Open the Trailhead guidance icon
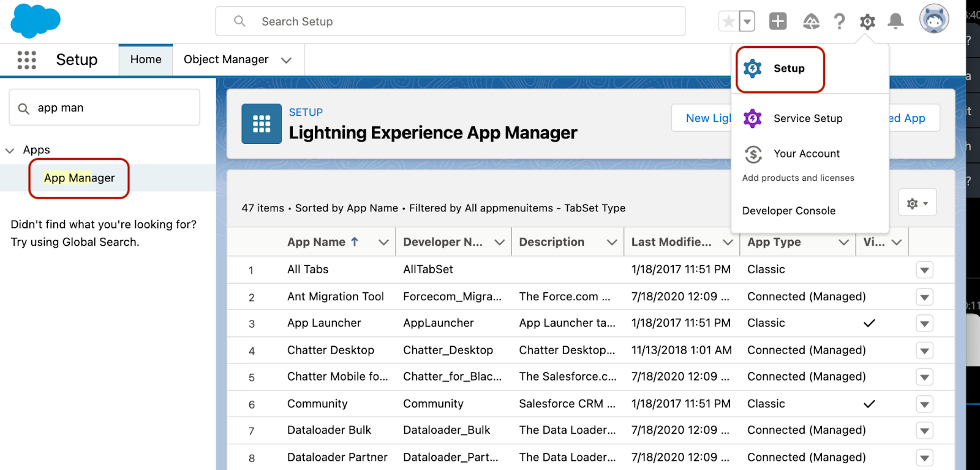Screen dimensions: 980x470 [811, 22]
